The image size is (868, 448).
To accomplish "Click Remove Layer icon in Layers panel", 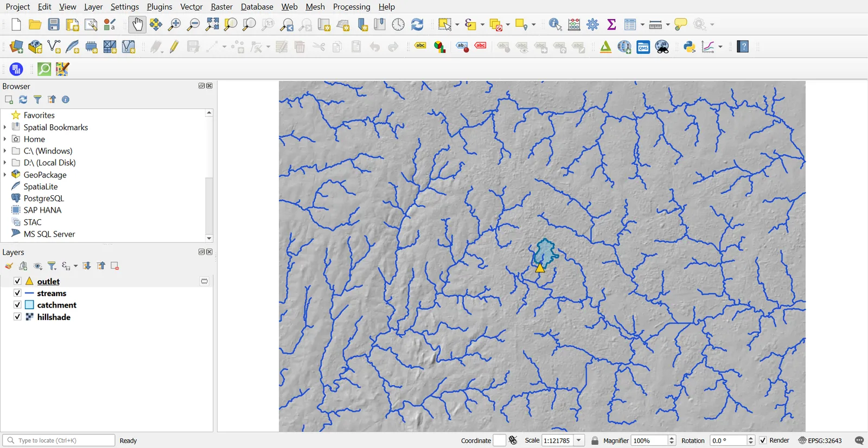I will click(115, 266).
